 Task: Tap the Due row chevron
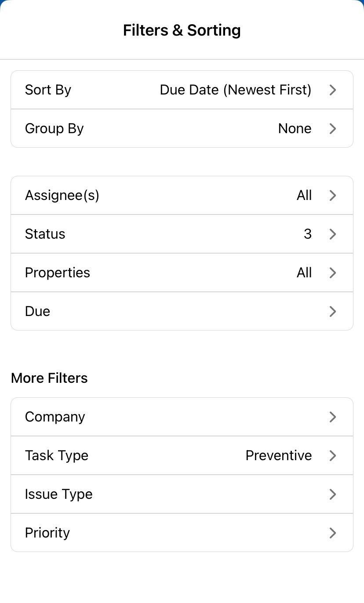[333, 312]
